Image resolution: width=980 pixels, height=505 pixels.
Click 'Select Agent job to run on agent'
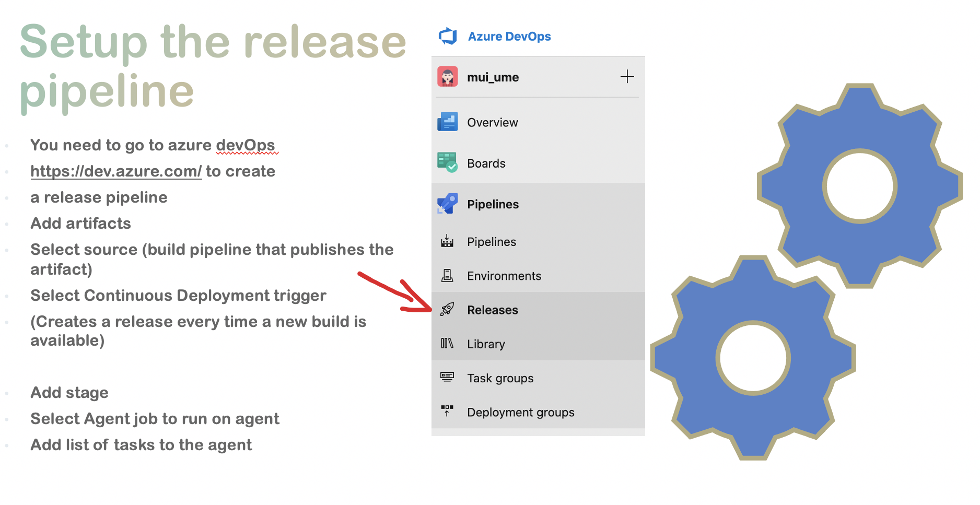[155, 419]
